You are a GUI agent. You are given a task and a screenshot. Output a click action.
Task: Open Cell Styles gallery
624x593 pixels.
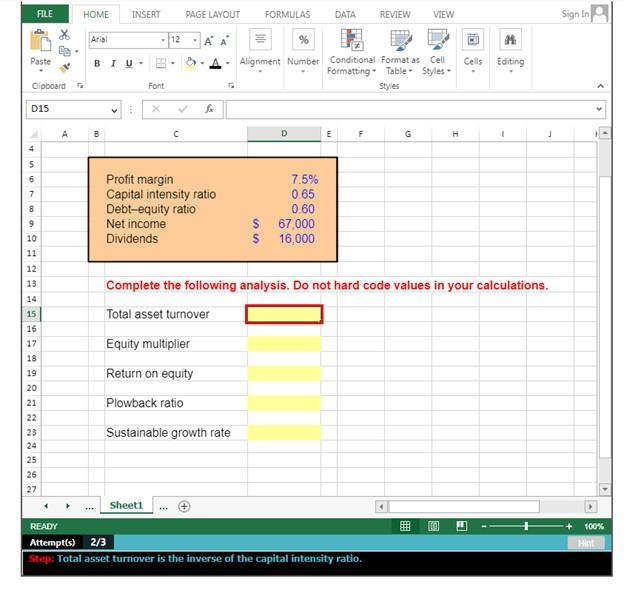pos(437,52)
